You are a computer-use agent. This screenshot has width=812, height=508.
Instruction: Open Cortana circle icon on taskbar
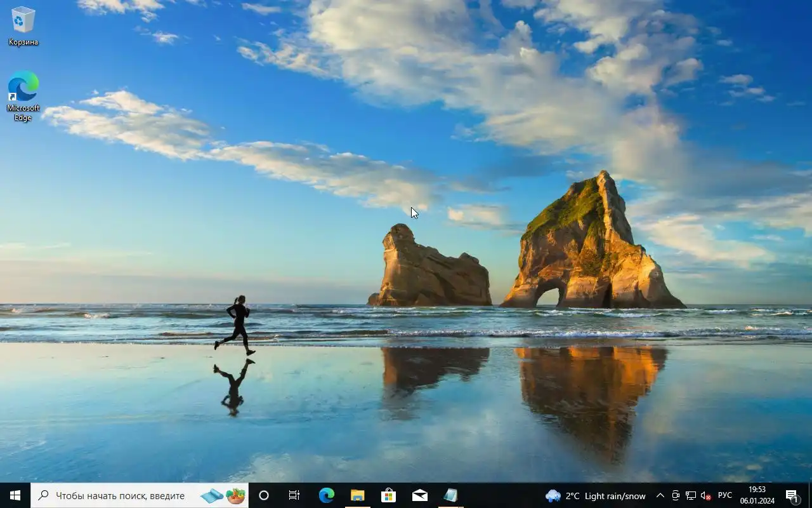(264, 495)
